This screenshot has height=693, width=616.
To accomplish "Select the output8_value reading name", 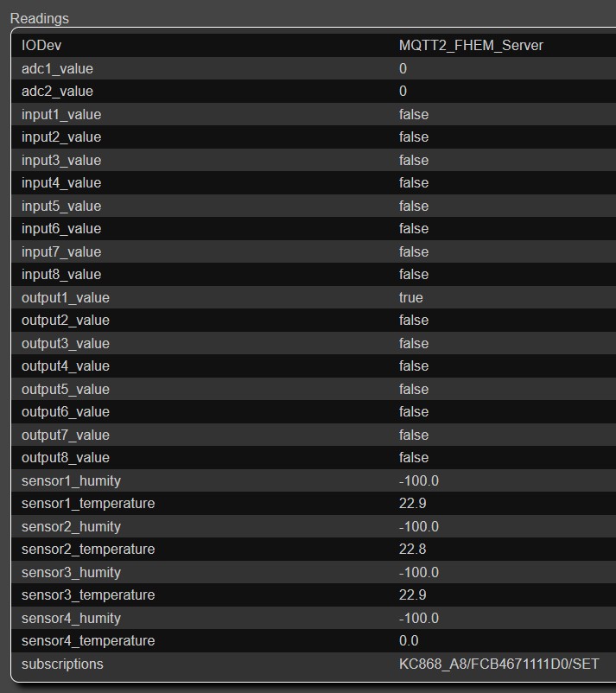I will [66, 457].
